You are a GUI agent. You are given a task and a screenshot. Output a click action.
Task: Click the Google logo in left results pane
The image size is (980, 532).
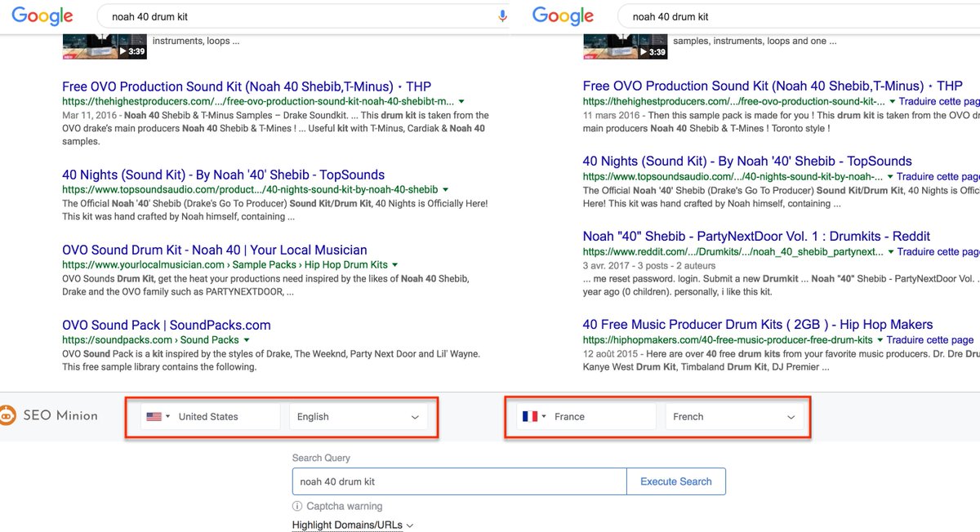[x=42, y=16]
